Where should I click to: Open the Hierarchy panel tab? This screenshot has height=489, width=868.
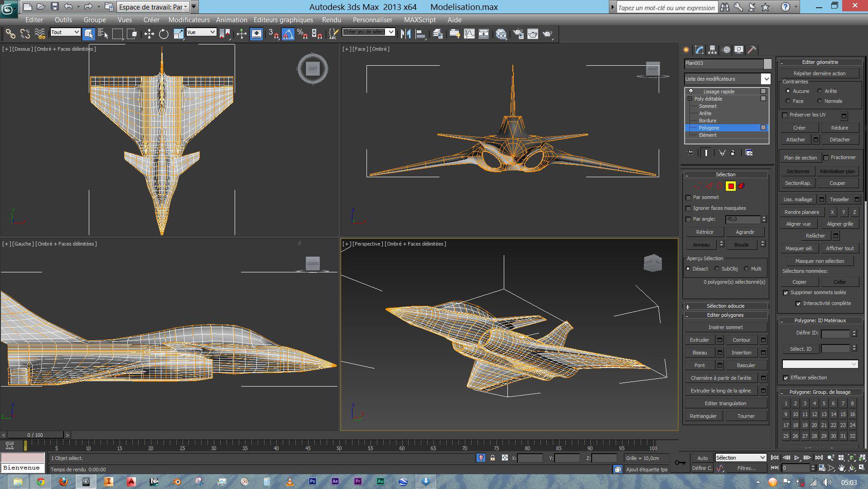click(x=713, y=50)
